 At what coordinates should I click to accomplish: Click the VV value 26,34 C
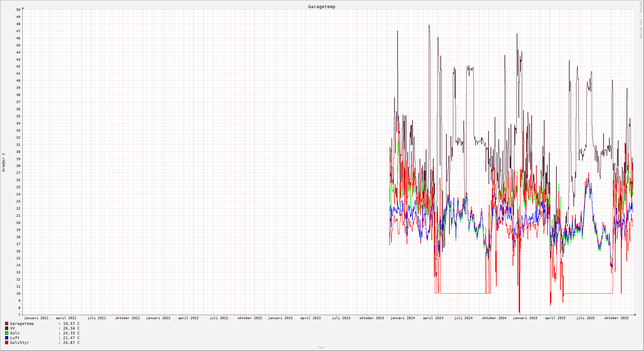(x=71, y=329)
